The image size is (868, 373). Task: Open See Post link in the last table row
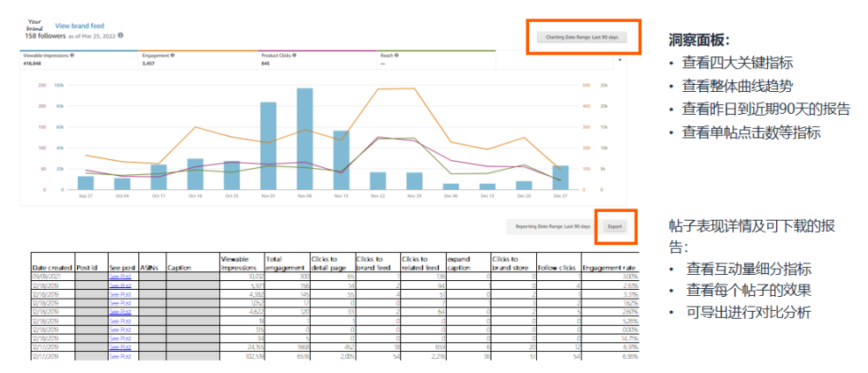tap(119, 356)
